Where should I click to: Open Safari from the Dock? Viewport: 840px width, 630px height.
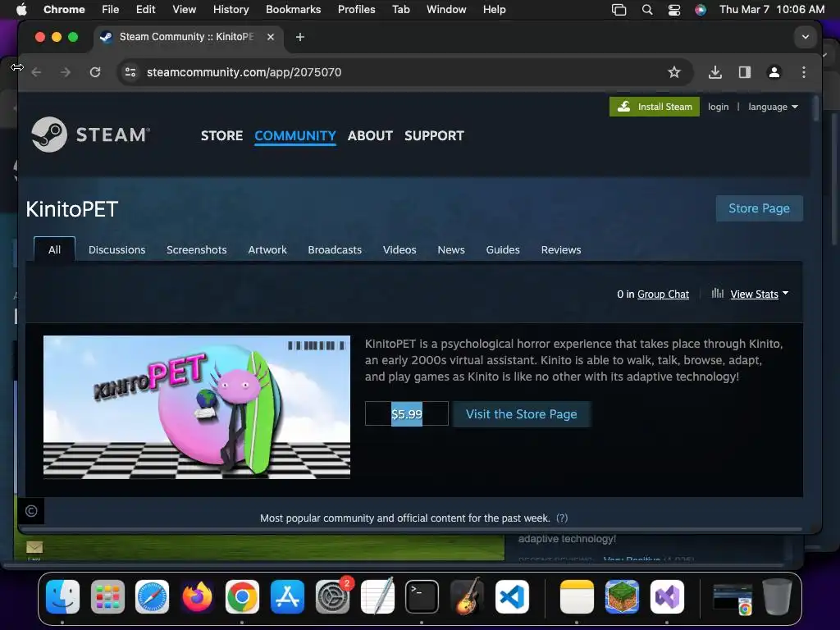coord(152,596)
